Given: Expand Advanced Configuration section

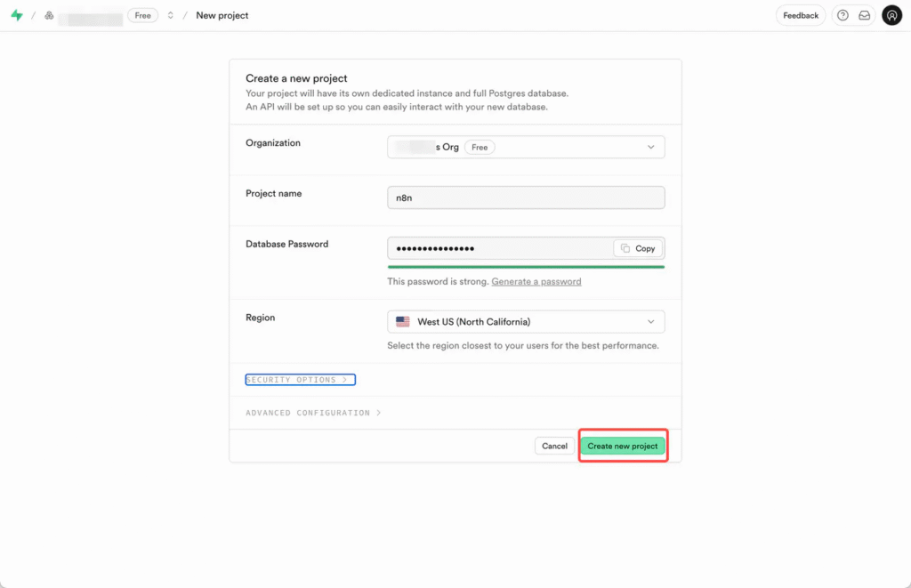Looking at the screenshot, I should [313, 413].
